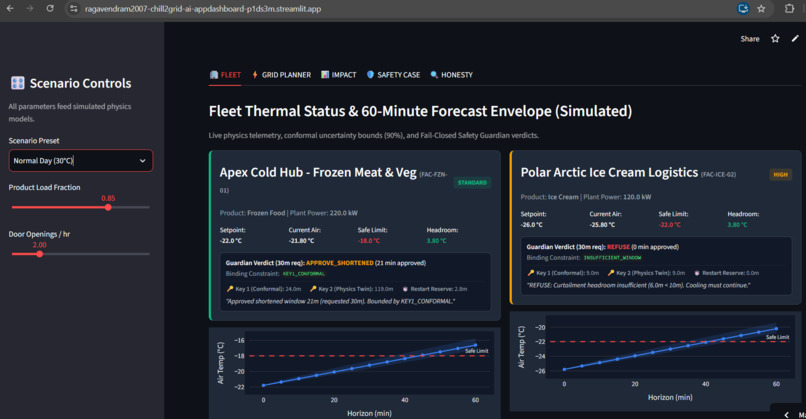Click Polar Setpoint value -26.0 °C
The width and height of the screenshot is (806, 419).
(x=531, y=225)
